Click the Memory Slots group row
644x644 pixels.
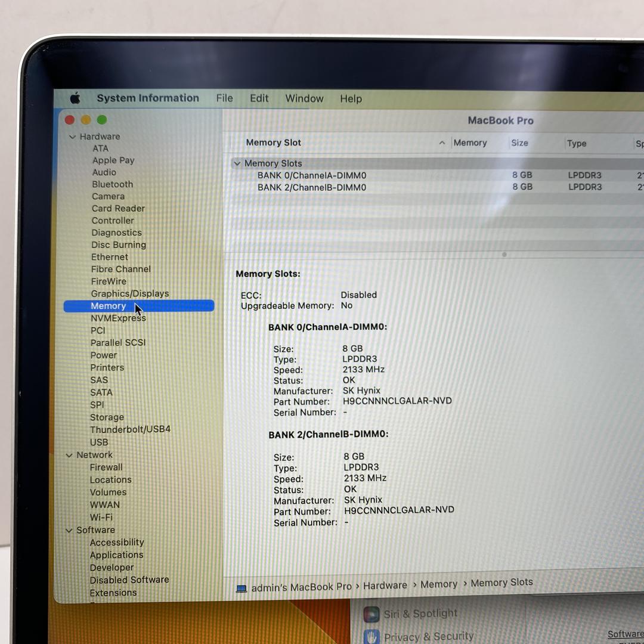point(437,163)
